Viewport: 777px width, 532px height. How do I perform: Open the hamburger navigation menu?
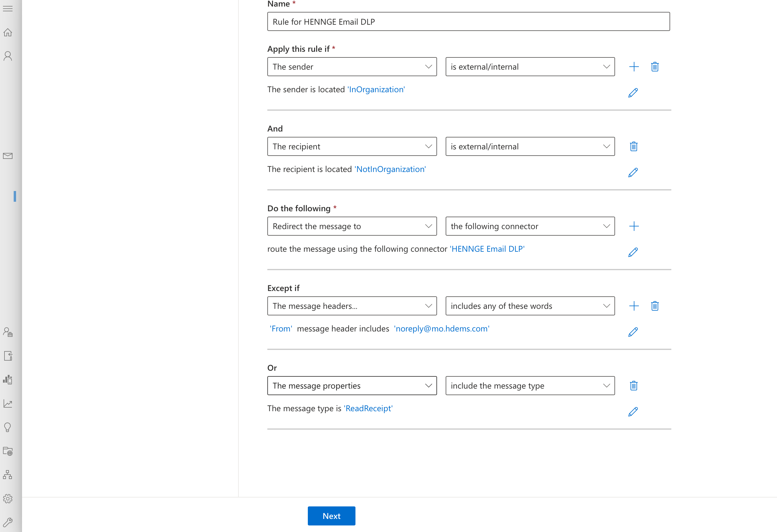click(8, 9)
